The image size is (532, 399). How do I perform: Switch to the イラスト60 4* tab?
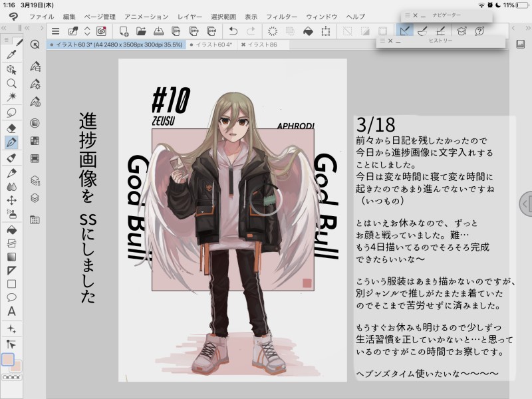[212, 45]
